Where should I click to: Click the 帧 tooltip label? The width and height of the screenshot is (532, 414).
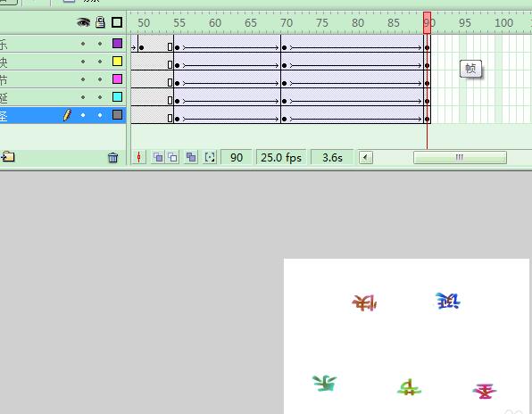pyautogui.click(x=470, y=69)
